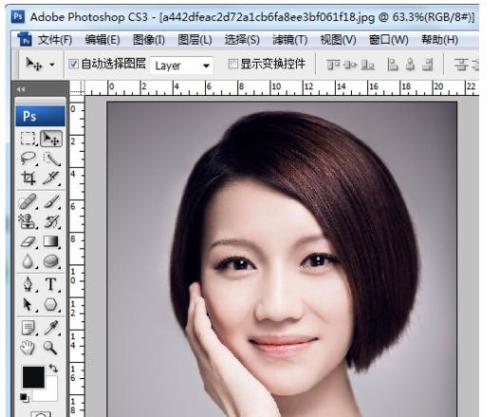Select the Lasso tool
500x417 pixels.
point(28,158)
